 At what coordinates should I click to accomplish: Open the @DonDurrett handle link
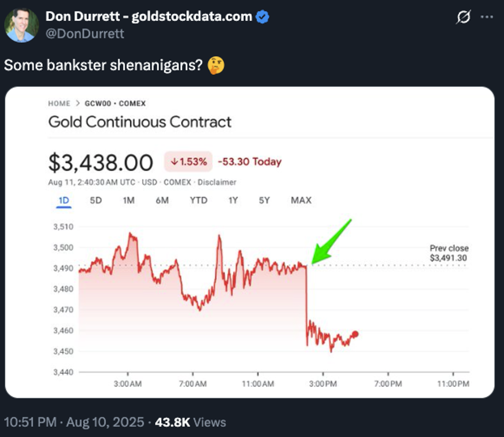point(85,34)
